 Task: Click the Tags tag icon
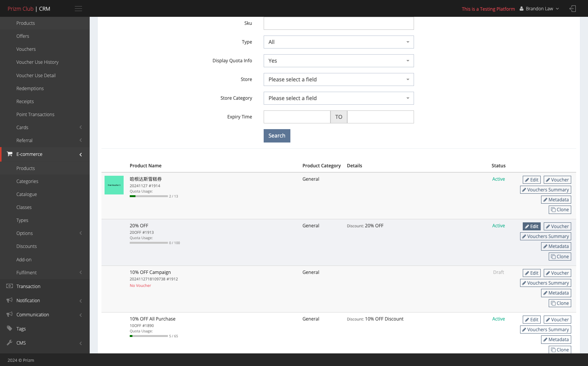(10, 328)
